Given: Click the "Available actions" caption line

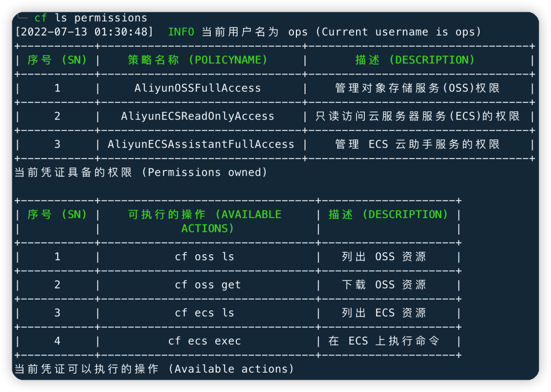Looking at the screenshot, I should click(x=154, y=369).
